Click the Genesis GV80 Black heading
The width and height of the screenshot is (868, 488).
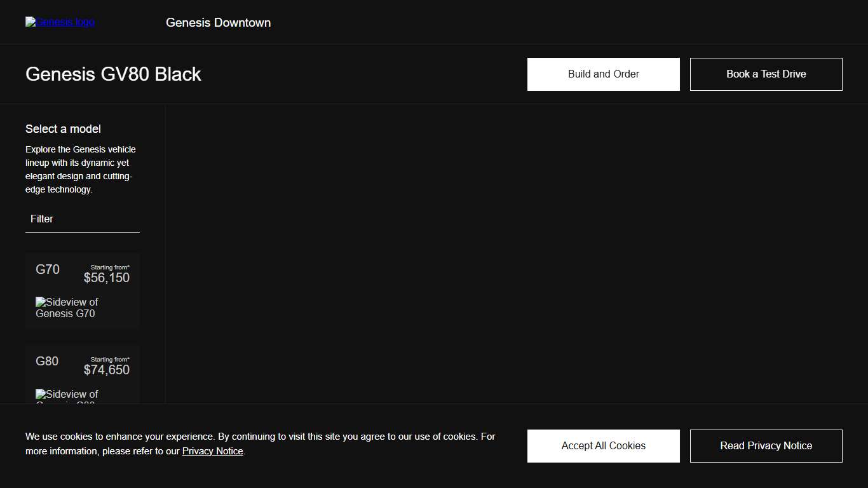click(113, 74)
